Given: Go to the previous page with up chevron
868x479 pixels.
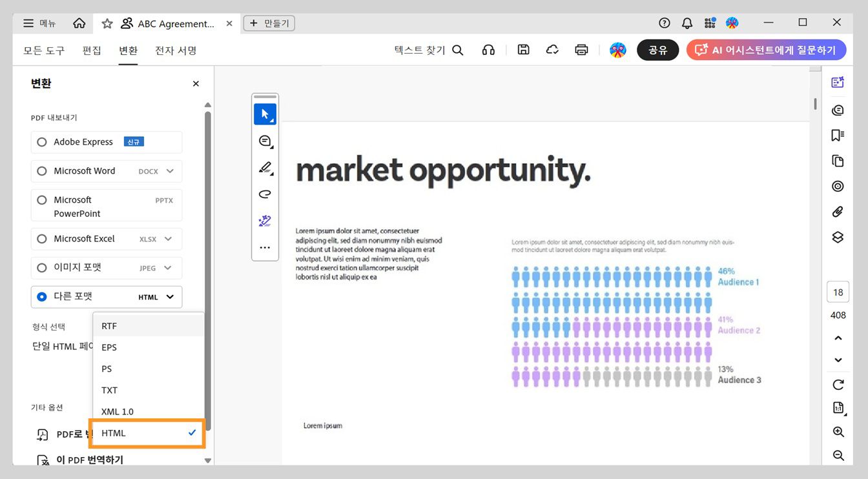Looking at the screenshot, I should (x=838, y=338).
